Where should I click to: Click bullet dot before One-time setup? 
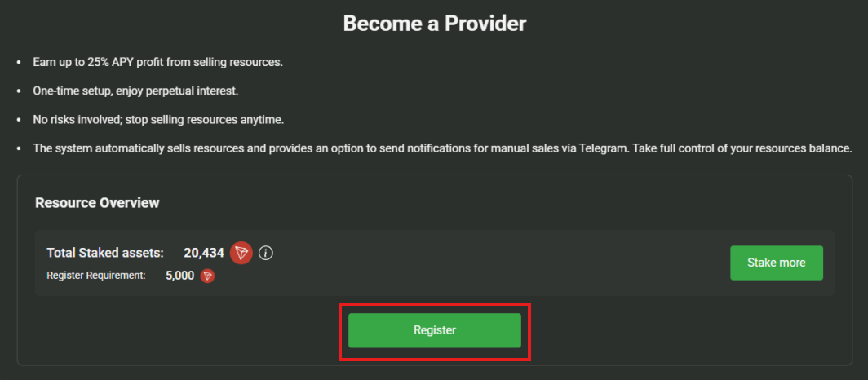pos(19,91)
